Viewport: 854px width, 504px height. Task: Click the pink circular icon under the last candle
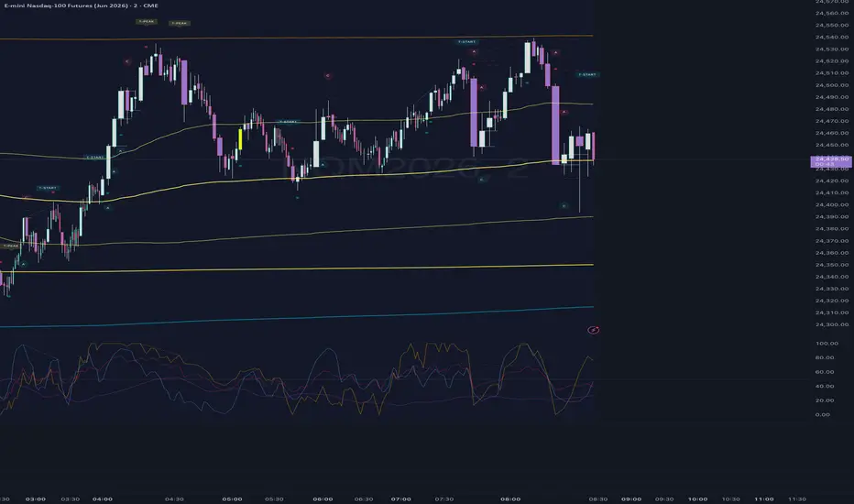tap(594, 330)
